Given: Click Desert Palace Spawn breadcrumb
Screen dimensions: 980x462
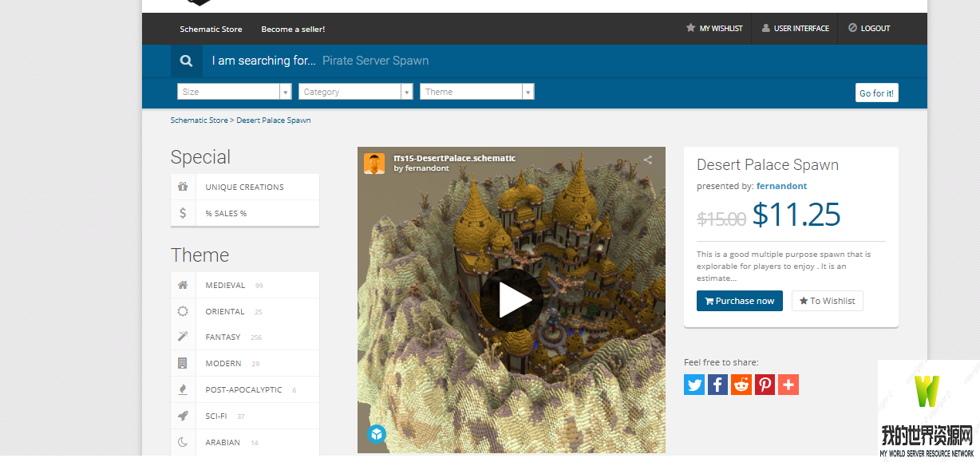Looking at the screenshot, I should click(x=274, y=120).
